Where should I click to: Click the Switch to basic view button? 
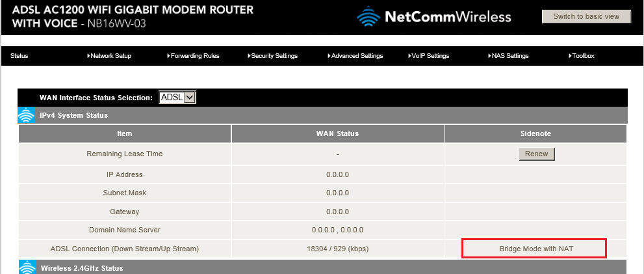586,16
